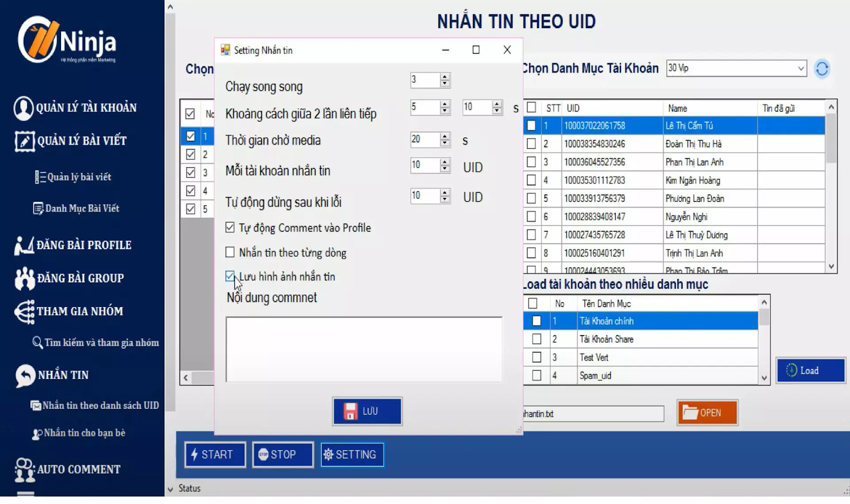Check the Tài Khoản chính category checkbox
This screenshot has height=504, width=850.
coord(537,321)
